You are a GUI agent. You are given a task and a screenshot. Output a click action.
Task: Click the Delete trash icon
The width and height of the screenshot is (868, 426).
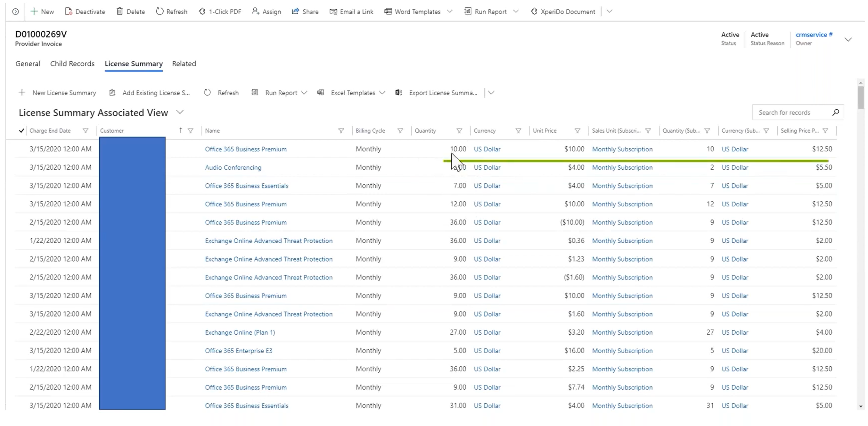(x=119, y=12)
